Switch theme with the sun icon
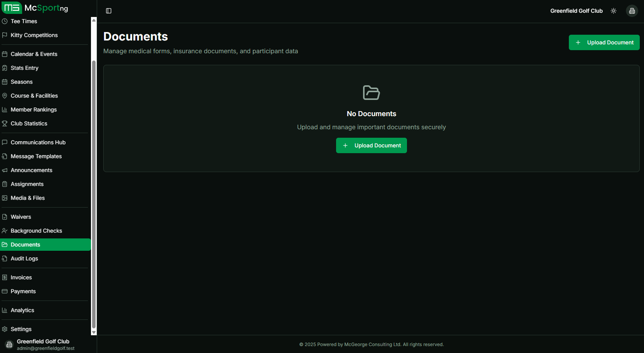644x353 pixels. [614, 11]
